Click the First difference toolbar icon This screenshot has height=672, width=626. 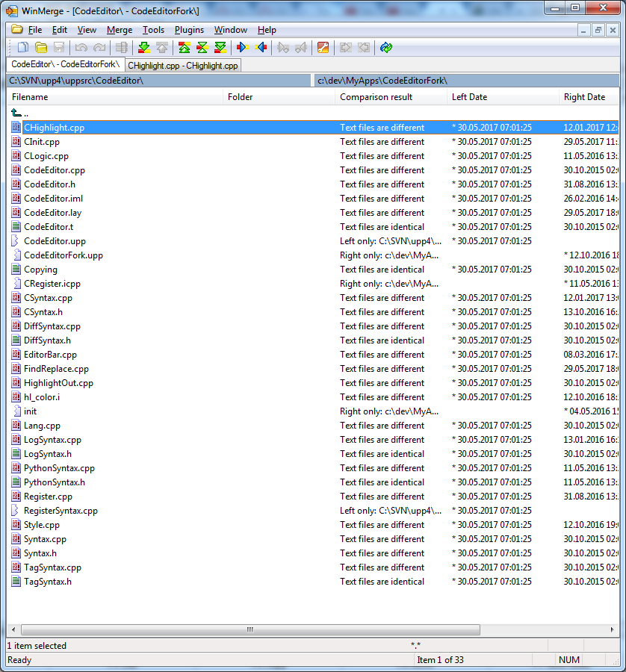click(x=185, y=48)
